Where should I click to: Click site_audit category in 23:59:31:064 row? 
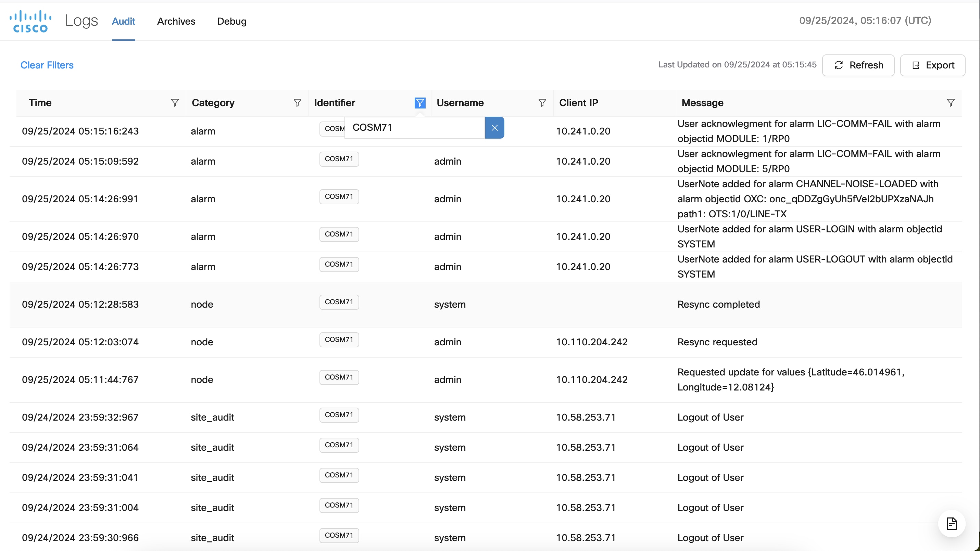tap(212, 447)
